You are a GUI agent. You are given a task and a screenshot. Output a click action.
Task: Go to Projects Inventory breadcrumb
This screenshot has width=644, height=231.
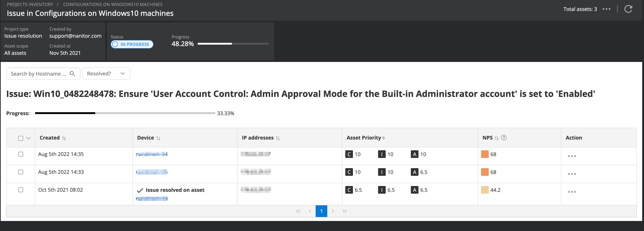pos(30,5)
